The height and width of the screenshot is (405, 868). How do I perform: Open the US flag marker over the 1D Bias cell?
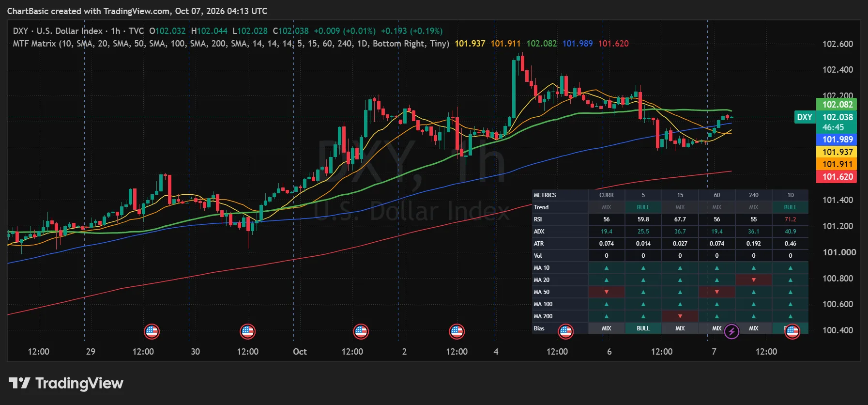tap(792, 332)
